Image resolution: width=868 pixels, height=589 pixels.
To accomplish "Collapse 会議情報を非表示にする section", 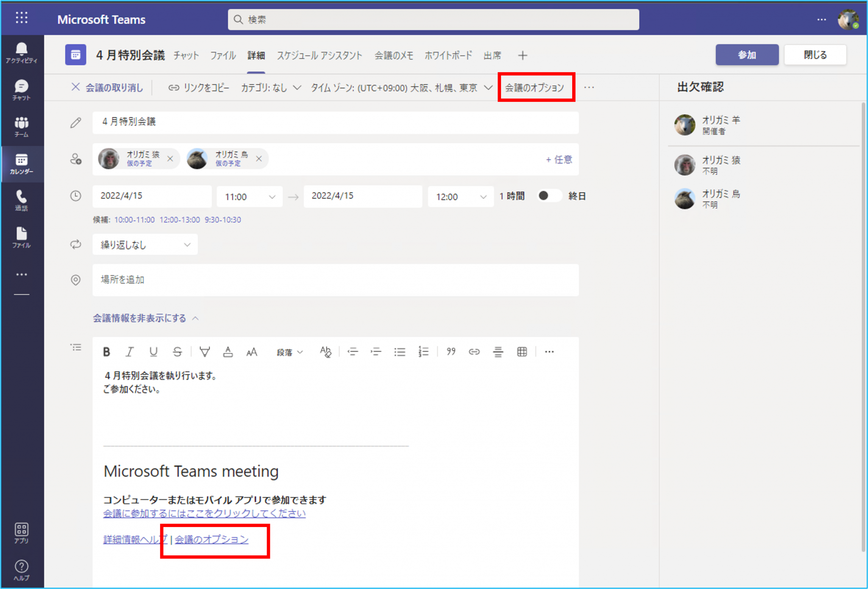I will point(146,318).
